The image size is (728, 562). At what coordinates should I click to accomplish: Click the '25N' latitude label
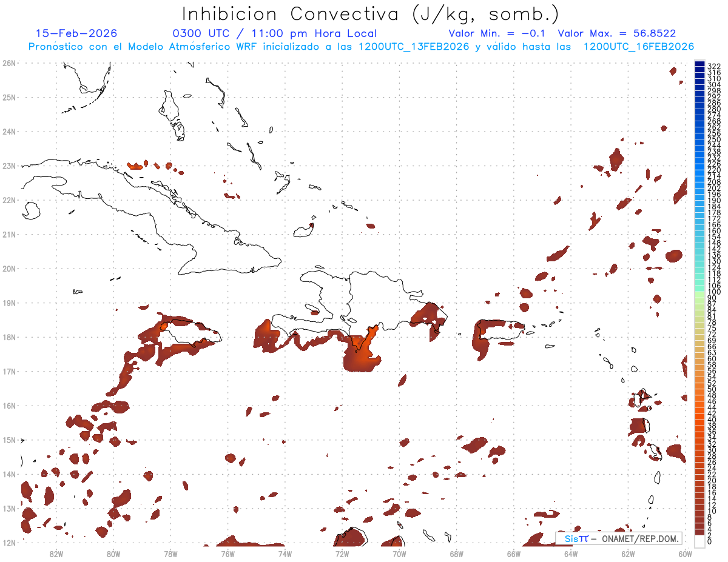(x=8, y=97)
